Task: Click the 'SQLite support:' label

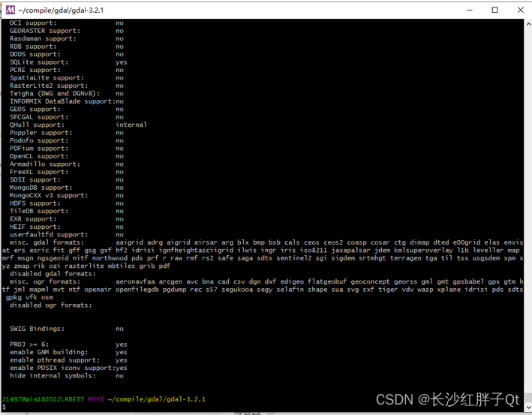Action: (x=39, y=62)
